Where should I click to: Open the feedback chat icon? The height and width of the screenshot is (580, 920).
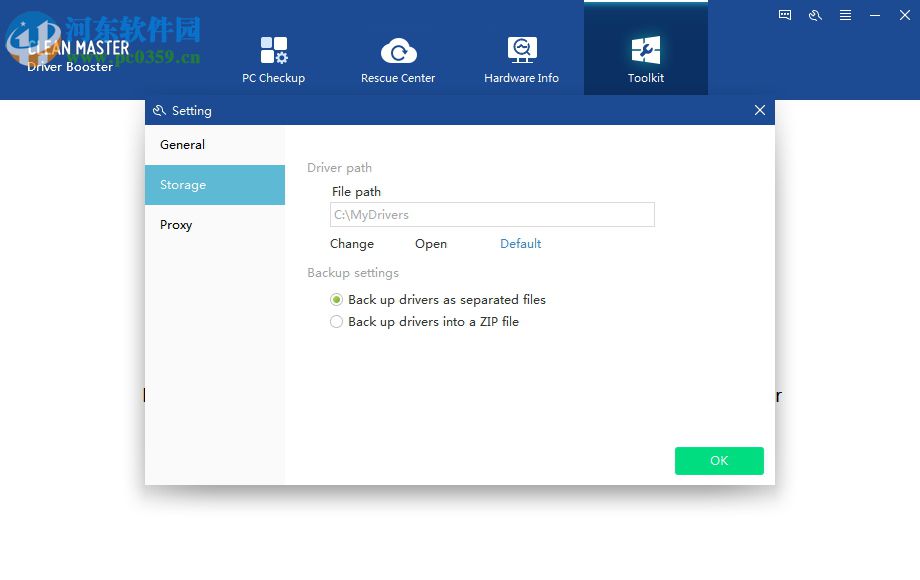[784, 15]
